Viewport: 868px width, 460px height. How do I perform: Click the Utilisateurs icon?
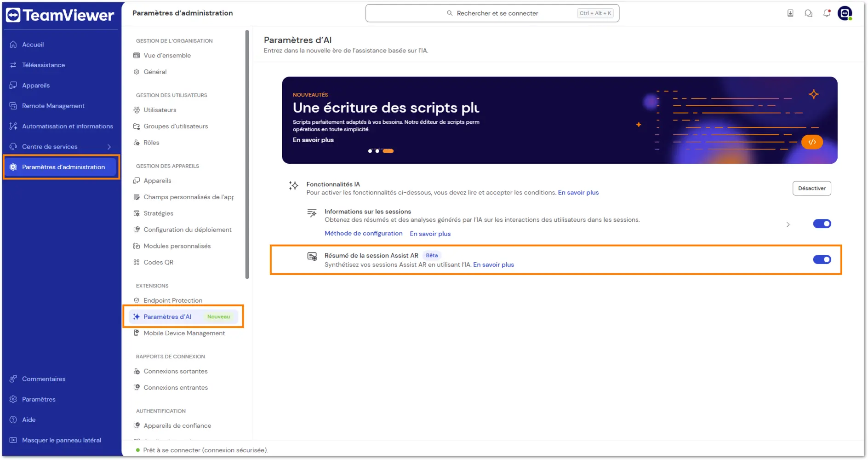pos(137,110)
